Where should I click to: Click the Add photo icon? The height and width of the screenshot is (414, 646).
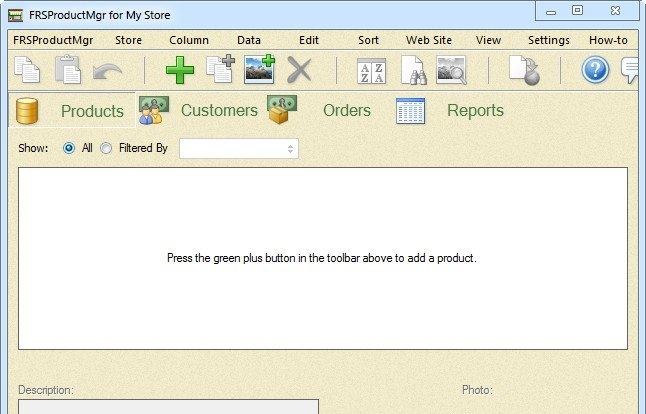[x=260, y=69]
